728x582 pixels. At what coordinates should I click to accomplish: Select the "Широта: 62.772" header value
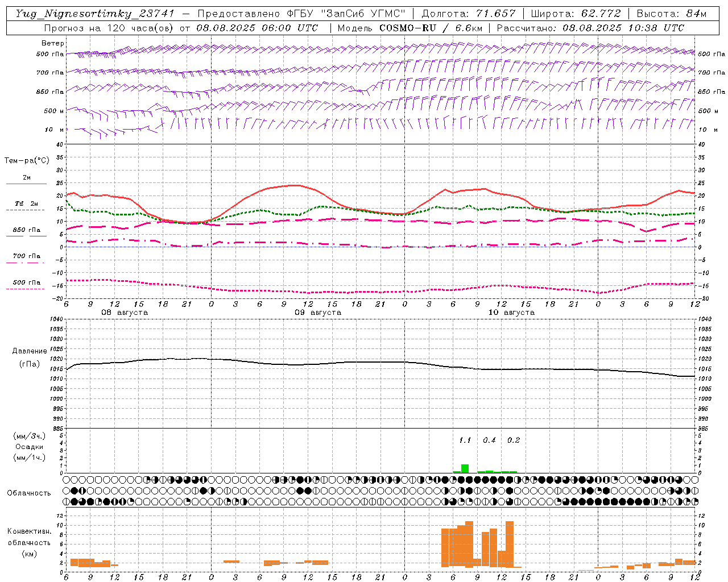(x=576, y=14)
